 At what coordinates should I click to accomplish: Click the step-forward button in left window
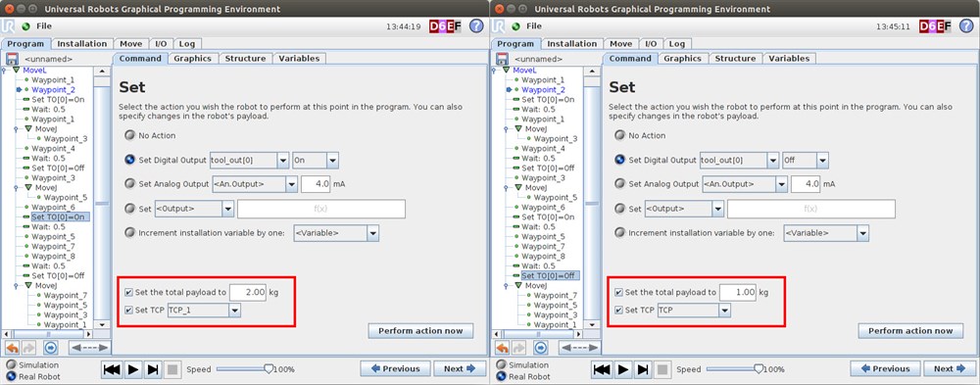click(x=153, y=369)
